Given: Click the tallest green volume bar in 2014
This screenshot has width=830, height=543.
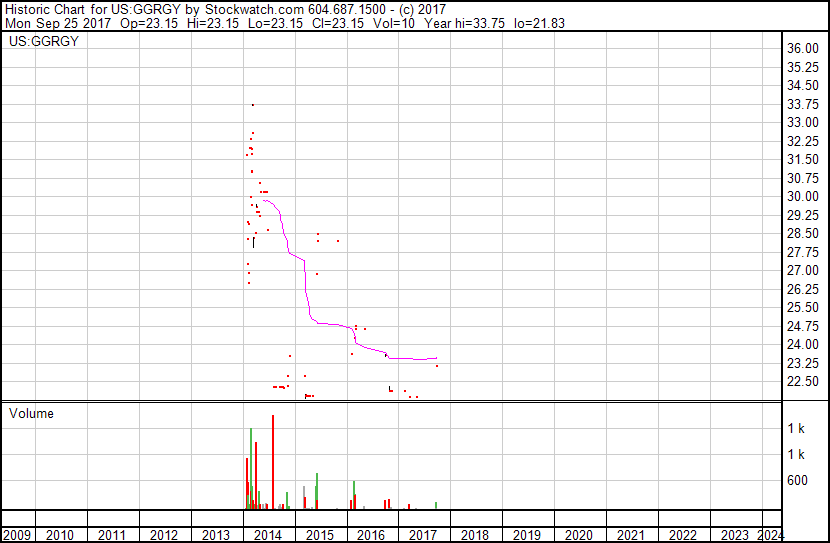Looking at the screenshot, I should pyautogui.click(x=251, y=468).
